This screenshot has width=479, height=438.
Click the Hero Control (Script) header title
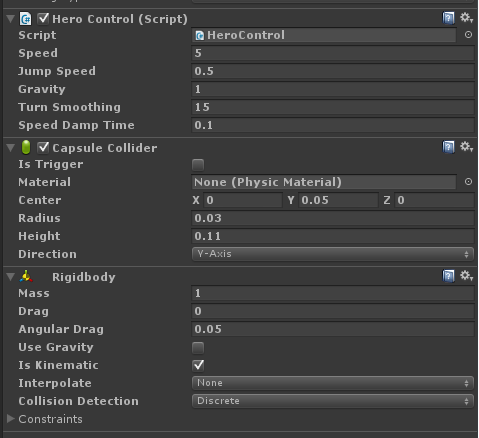pos(120,19)
